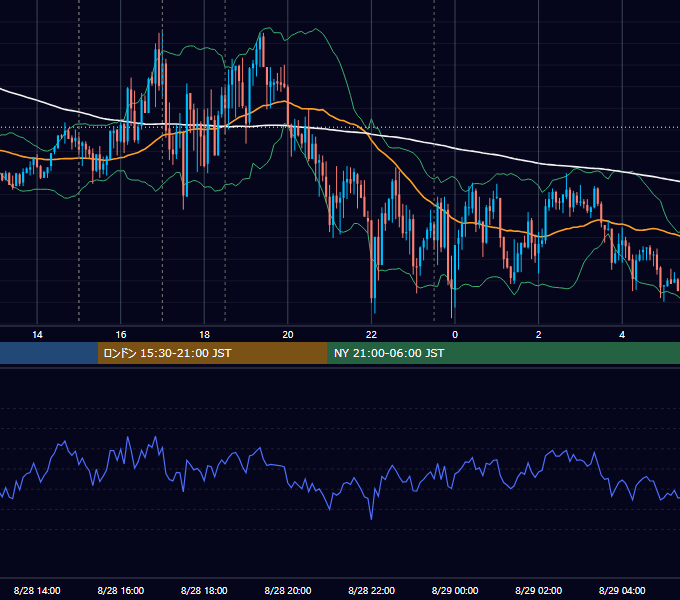Click the 8/28 20:00 date label
The image size is (680, 600).
(x=288, y=590)
